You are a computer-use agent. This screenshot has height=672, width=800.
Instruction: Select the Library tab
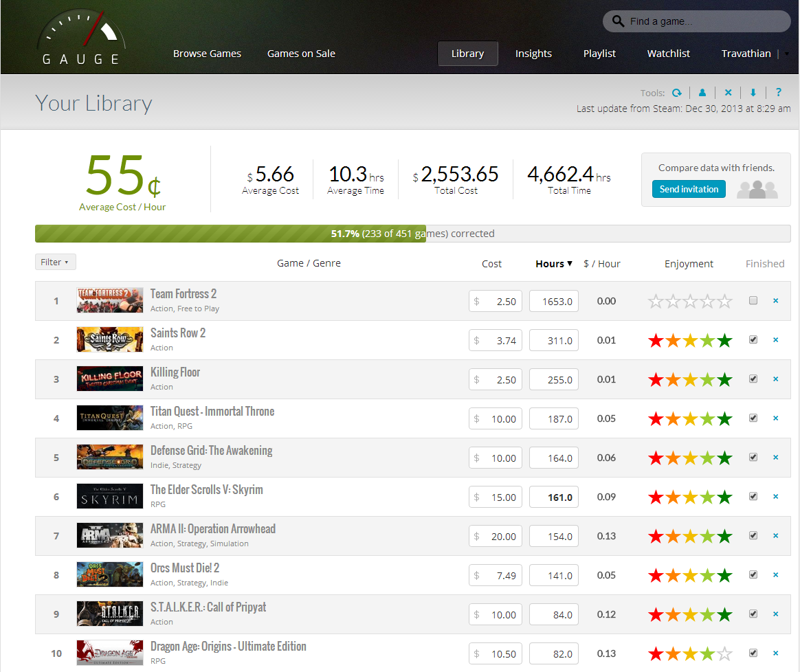pyautogui.click(x=467, y=54)
